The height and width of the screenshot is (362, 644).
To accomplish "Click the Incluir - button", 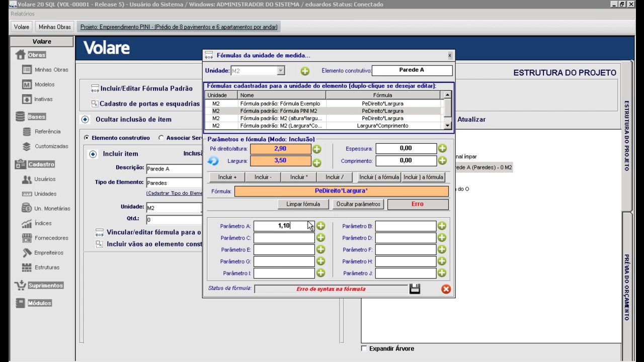I will coord(263,177).
